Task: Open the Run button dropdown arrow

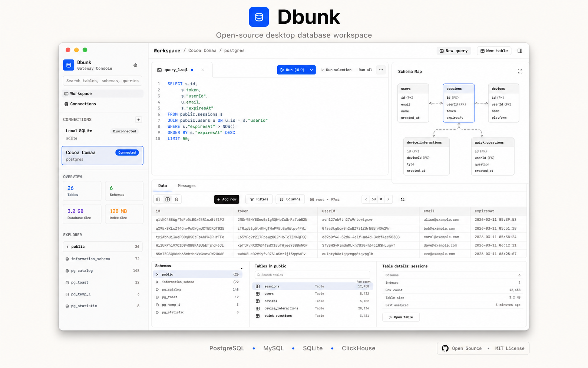Action: [311, 70]
